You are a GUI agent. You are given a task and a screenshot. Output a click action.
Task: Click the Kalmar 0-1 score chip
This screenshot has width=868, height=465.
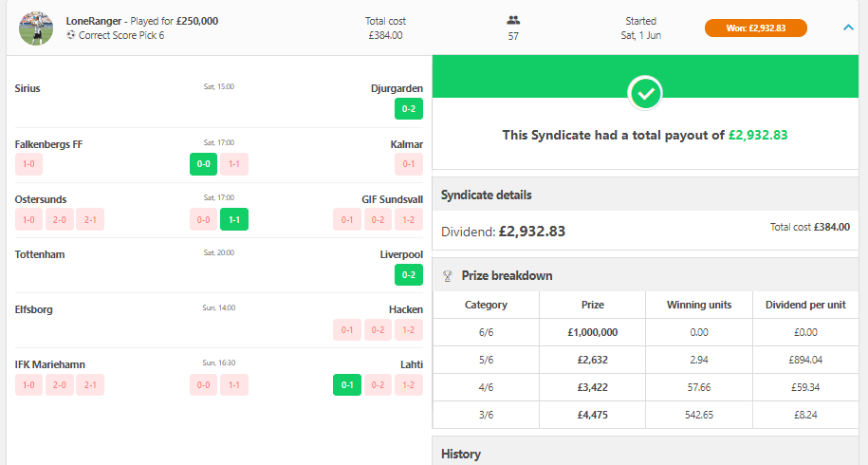point(409,164)
